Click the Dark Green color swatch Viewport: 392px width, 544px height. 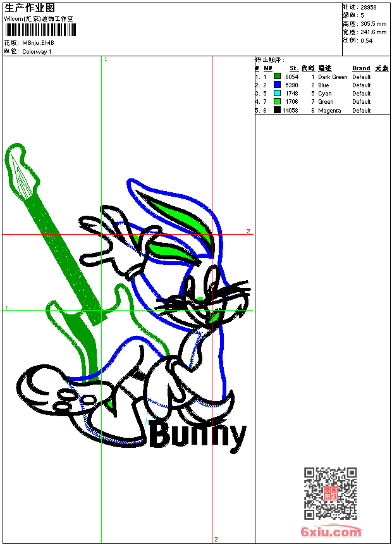[277, 76]
